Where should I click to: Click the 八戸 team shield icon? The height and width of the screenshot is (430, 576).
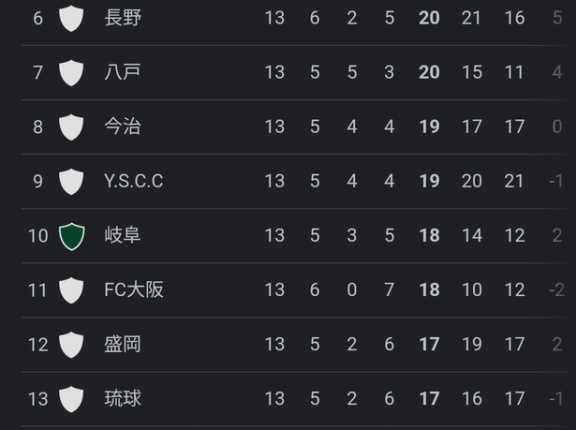coord(71,73)
